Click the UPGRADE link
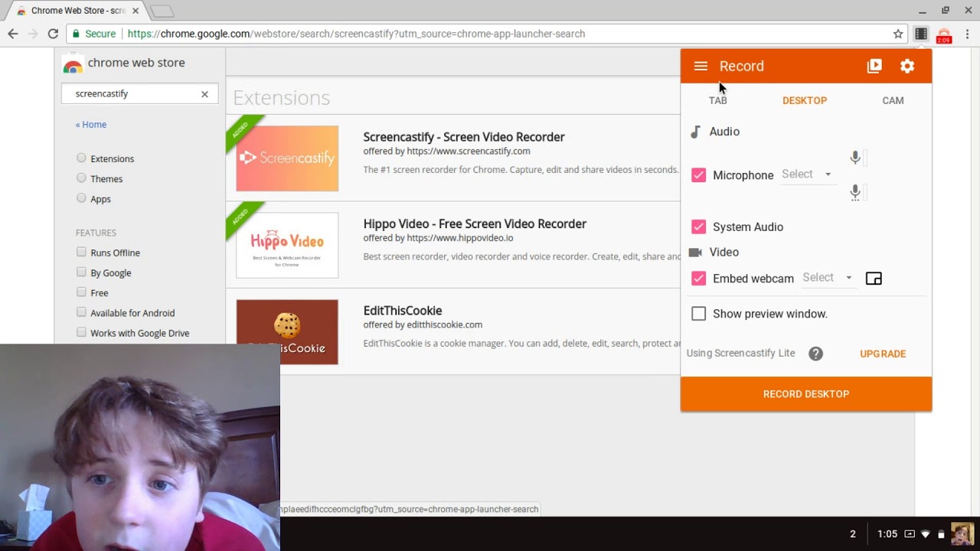 [x=883, y=354]
